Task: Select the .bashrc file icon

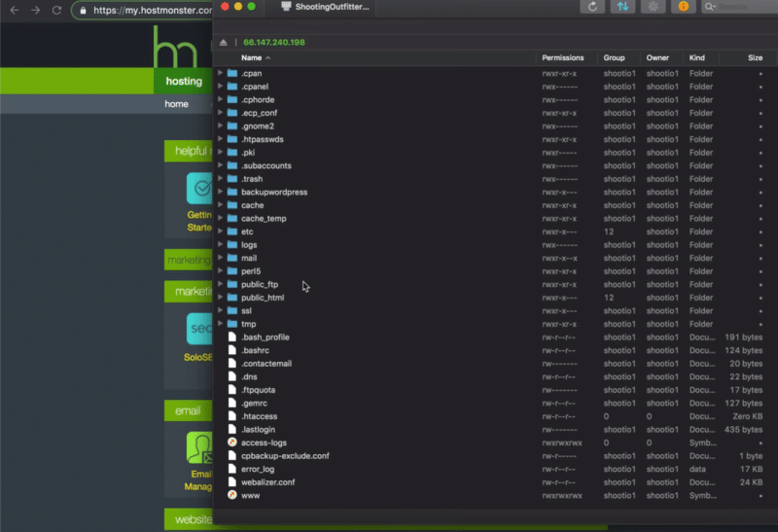Action: (x=232, y=350)
